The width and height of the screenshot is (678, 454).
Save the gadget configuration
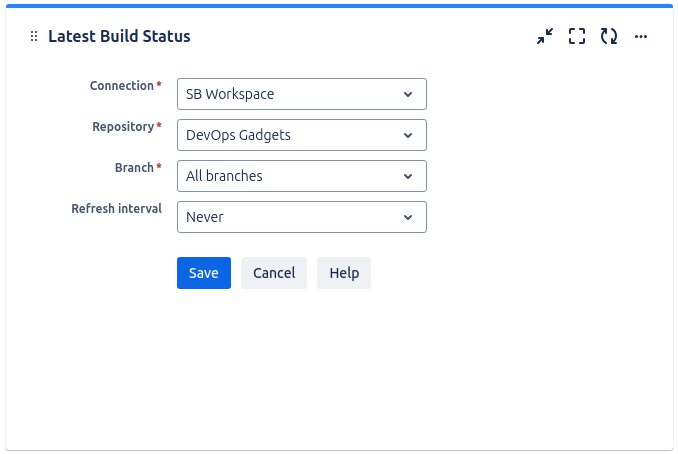[x=204, y=273]
